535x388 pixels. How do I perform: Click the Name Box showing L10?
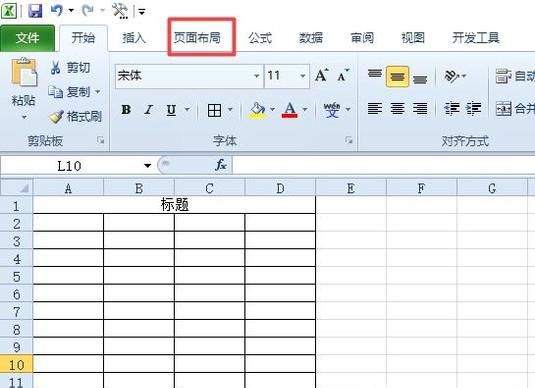70,166
